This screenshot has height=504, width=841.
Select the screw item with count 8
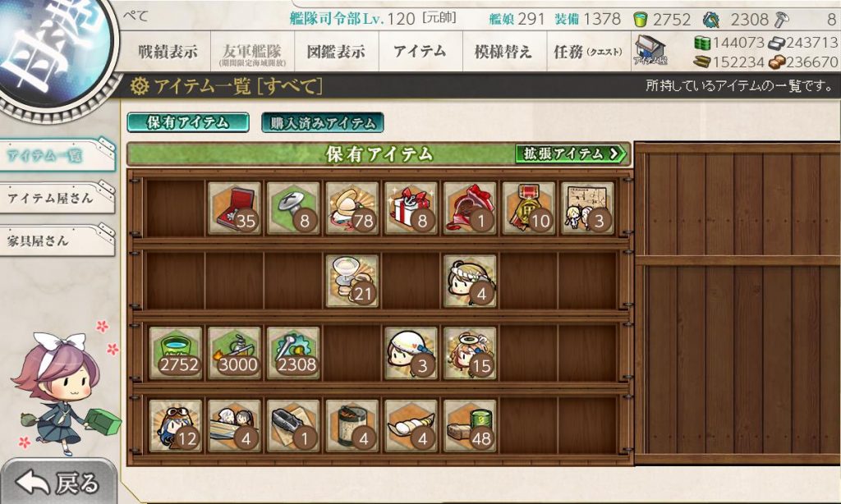293,208
